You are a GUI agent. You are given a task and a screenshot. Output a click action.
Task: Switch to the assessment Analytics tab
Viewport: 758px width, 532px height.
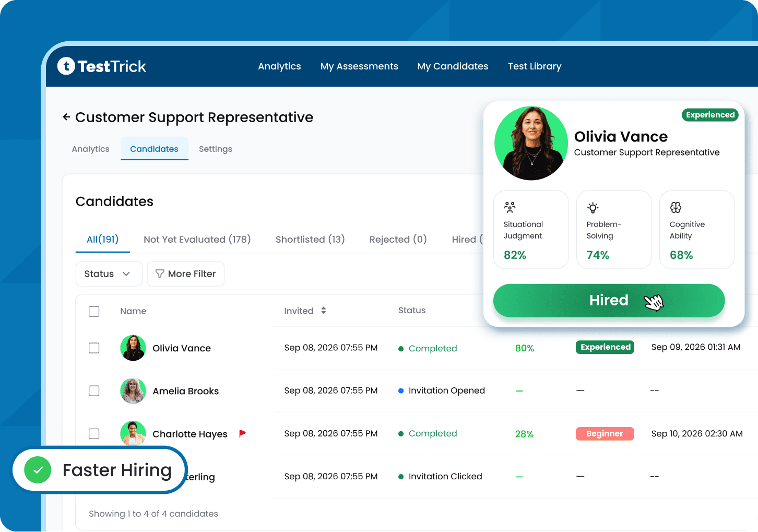(91, 149)
